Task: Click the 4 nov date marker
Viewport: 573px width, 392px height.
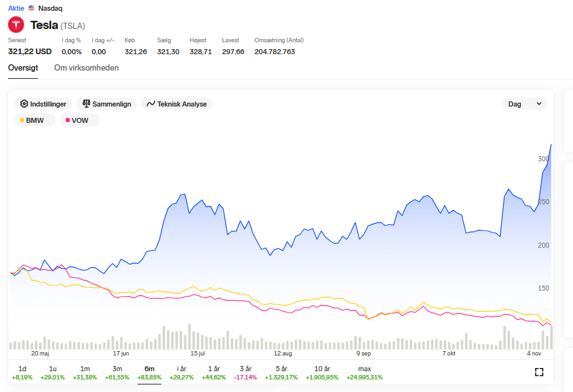Action: pos(534,354)
